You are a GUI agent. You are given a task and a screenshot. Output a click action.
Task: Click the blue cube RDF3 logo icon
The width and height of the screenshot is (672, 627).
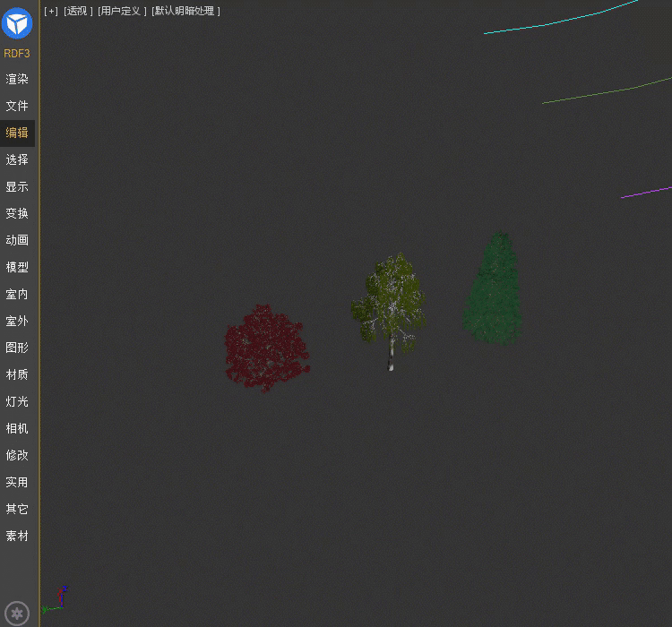pyautogui.click(x=17, y=23)
